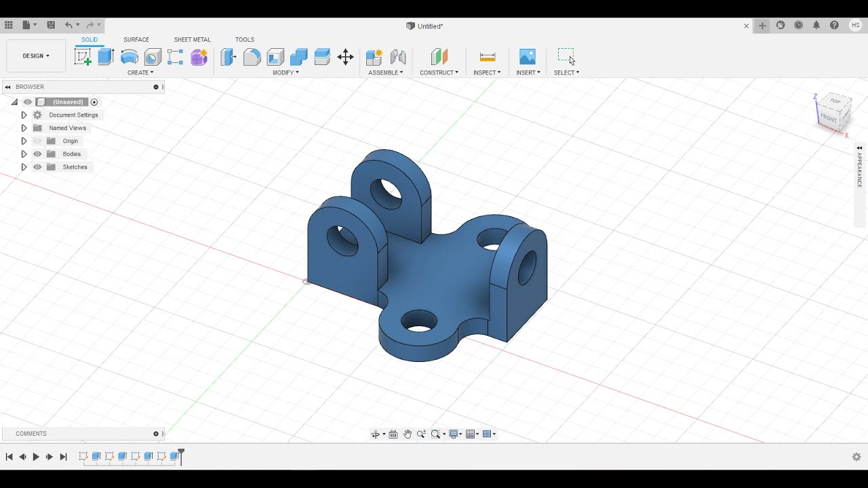Open the CREATE dropdown menu
This screenshot has width=868, height=488.
coord(140,73)
